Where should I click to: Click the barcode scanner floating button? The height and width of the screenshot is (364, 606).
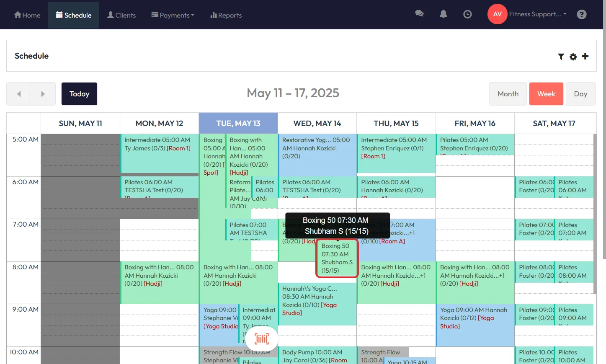click(x=262, y=339)
